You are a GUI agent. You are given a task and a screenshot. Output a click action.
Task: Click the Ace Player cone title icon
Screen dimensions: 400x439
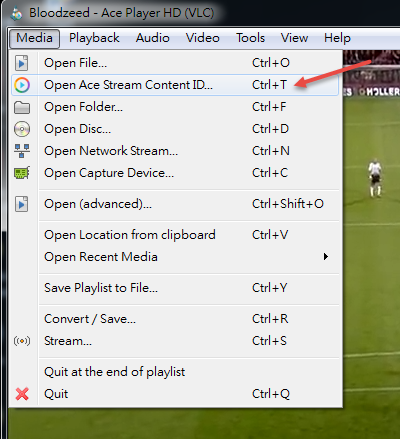click(16, 13)
